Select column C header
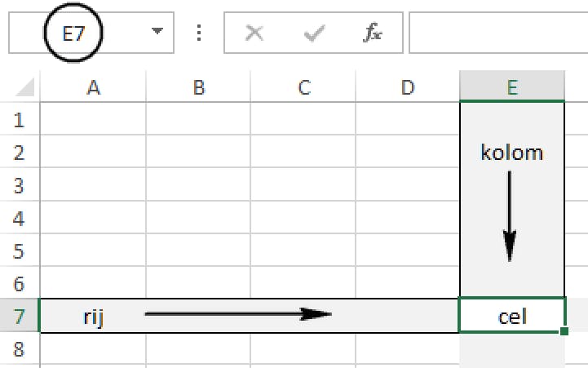 [x=303, y=87]
